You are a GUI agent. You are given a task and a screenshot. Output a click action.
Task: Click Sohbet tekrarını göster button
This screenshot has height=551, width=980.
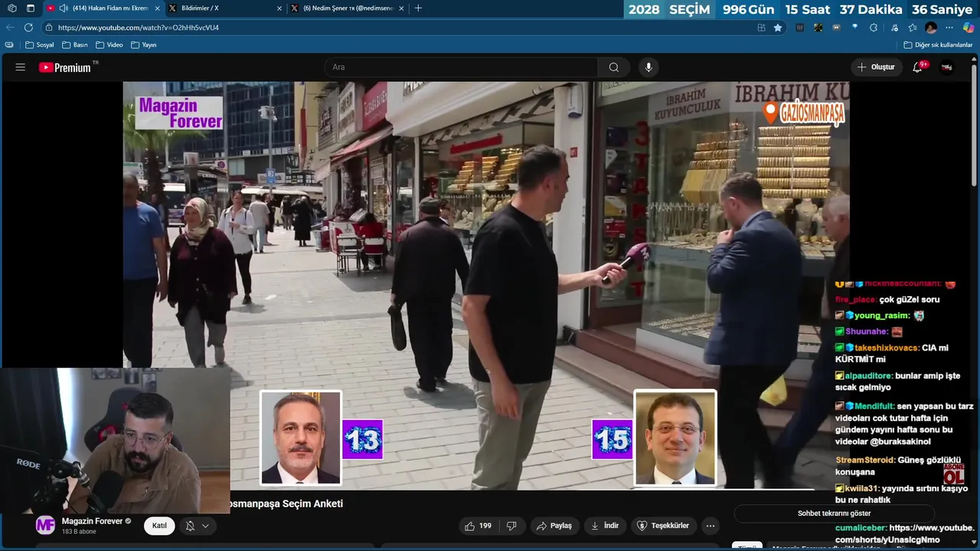click(x=835, y=513)
